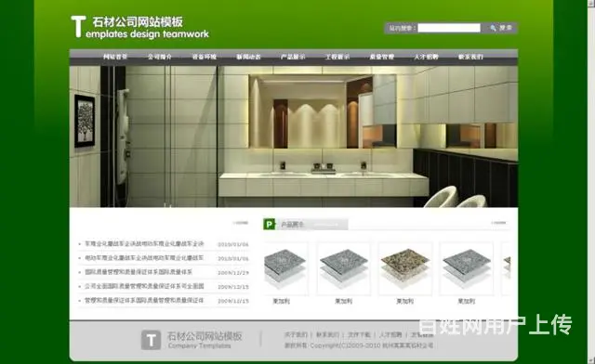Open the 人才招聘 footer link

(x=390, y=334)
